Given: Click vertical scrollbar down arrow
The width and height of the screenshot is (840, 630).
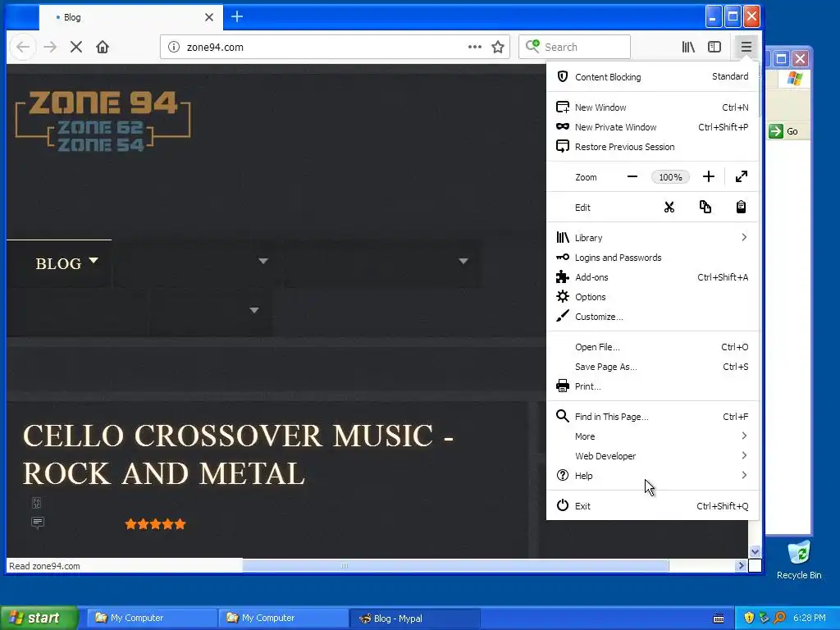Looking at the screenshot, I should point(755,551).
